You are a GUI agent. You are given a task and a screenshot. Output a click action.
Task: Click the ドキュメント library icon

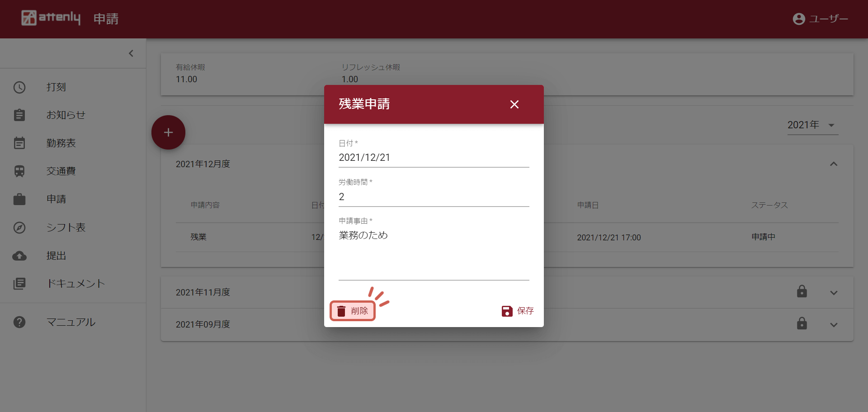(19, 284)
